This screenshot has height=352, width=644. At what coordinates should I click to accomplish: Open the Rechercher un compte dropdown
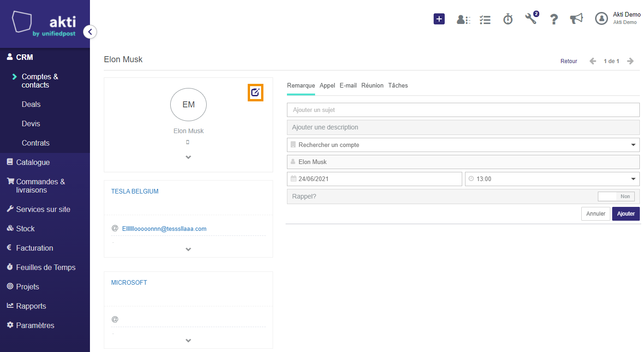coord(463,145)
